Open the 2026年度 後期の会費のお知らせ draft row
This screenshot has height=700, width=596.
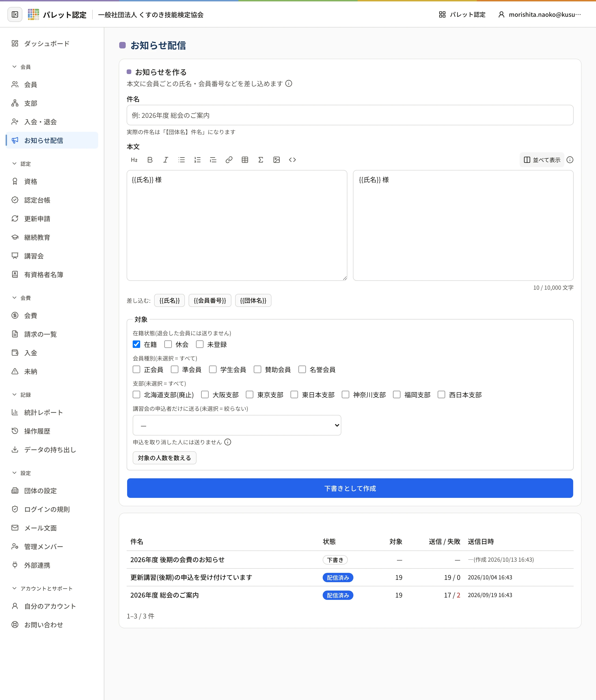point(350,560)
